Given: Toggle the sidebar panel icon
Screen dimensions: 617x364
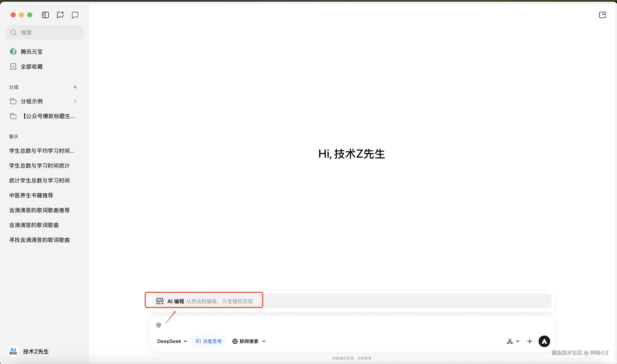Looking at the screenshot, I should pyautogui.click(x=45, y=15).
